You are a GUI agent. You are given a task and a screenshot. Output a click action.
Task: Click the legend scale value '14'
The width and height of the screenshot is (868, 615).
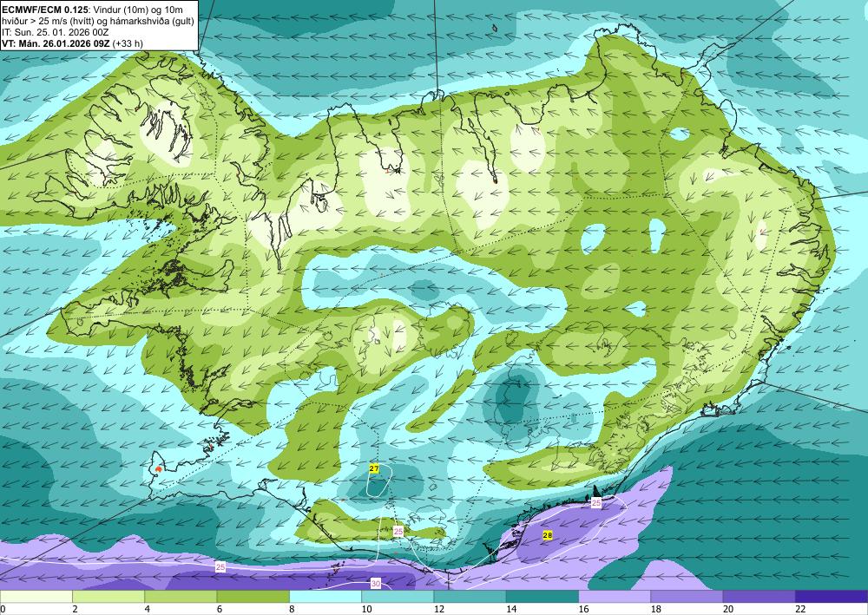tap(511, 609)
